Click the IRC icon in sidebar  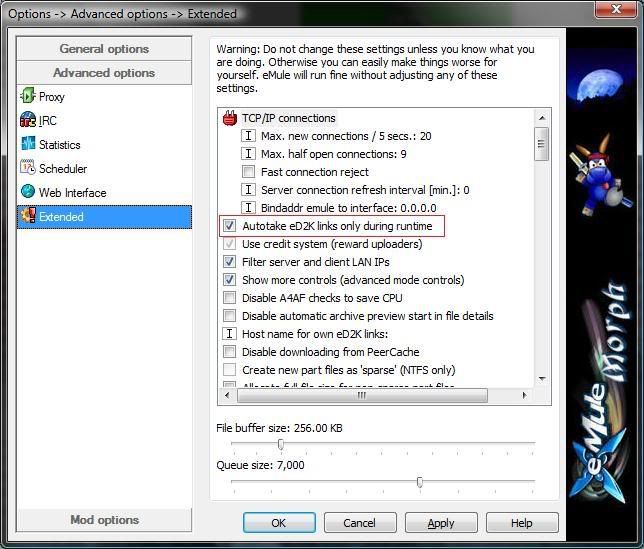pyautogui.click(x=28, y=120)
